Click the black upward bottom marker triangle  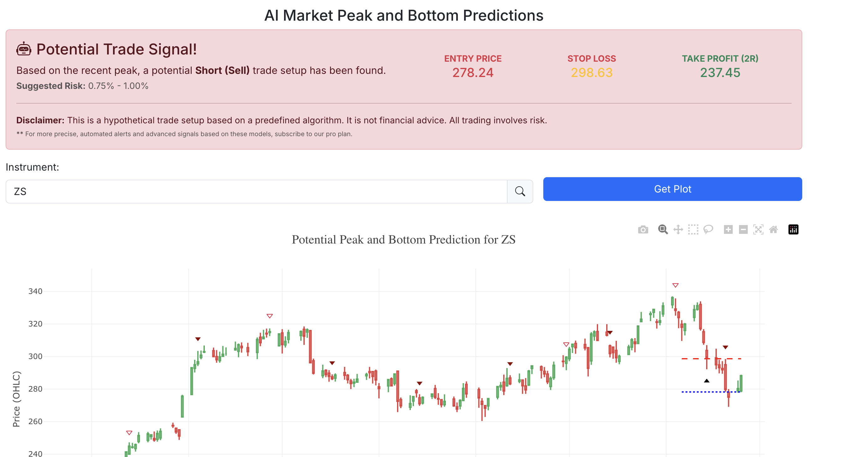[x=707, y=381]
